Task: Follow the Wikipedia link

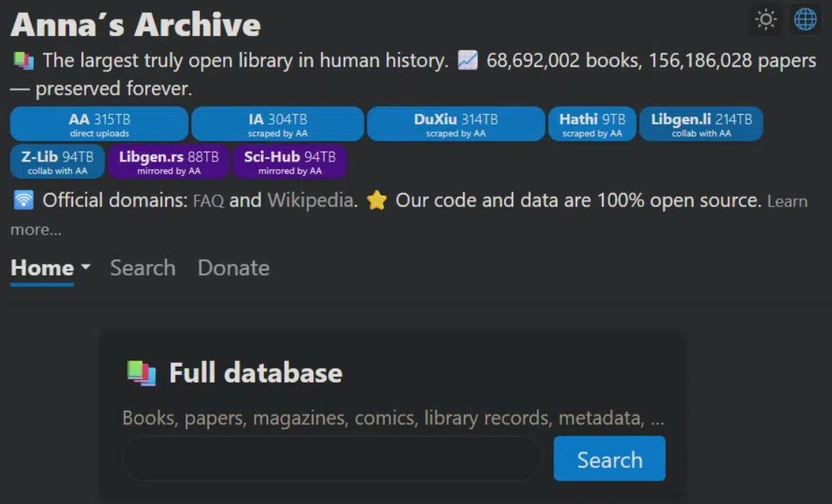Action: coord(310,201)
